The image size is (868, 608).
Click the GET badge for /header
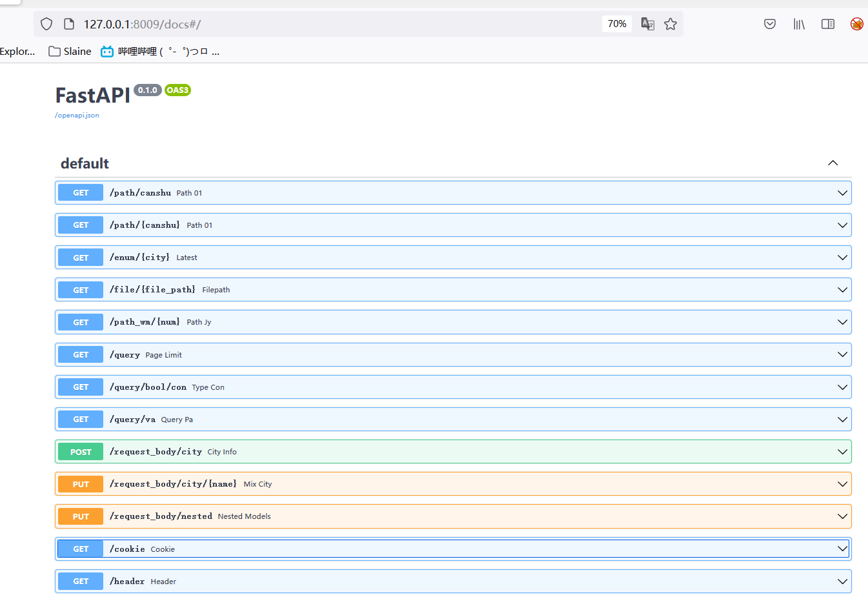point(81,582)
